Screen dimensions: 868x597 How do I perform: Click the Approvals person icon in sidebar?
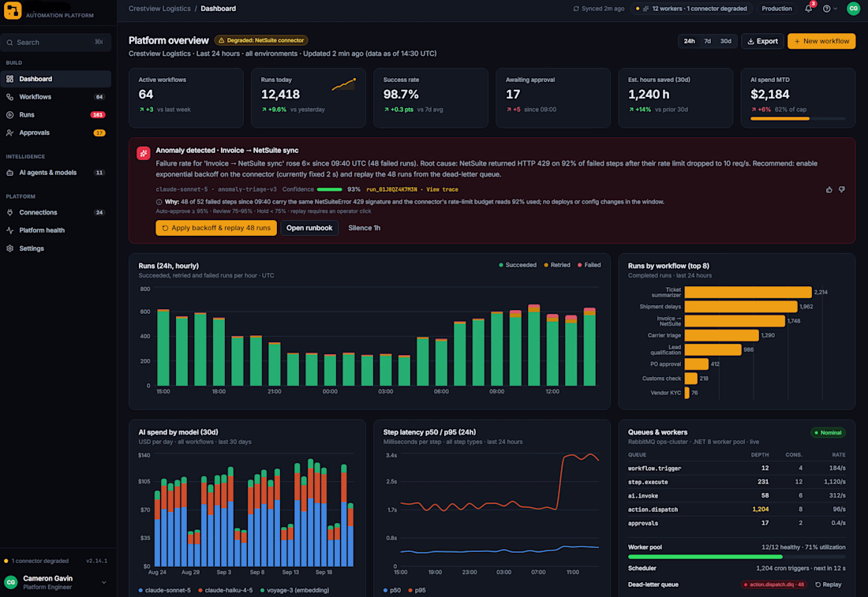click(10, 132)
